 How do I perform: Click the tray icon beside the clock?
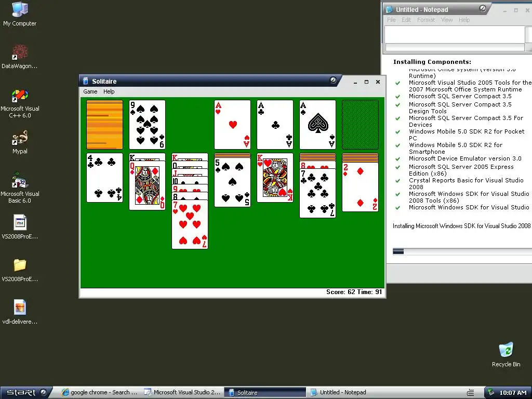pos(491,392)
